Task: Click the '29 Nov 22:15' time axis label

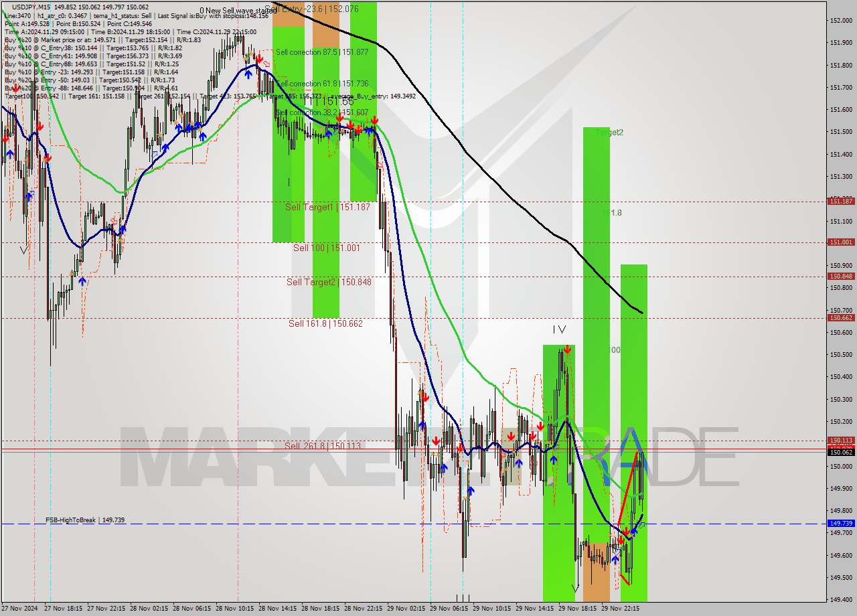Action: (x=621, y=609)
